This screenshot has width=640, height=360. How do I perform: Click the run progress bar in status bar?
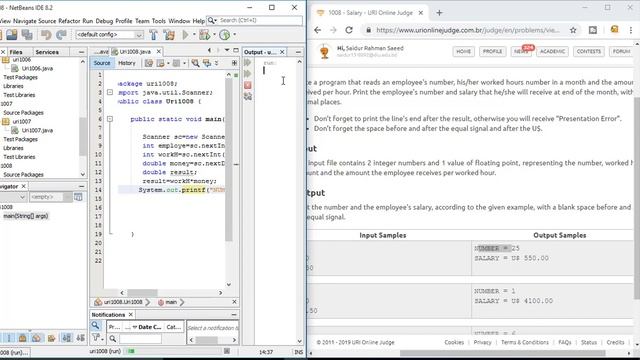(175, 351)
